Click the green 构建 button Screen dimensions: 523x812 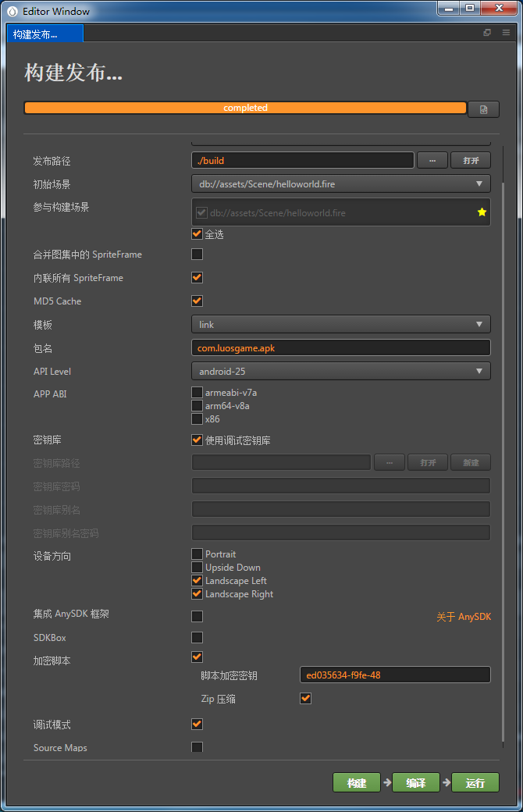pyautogui.click(x=356, y=782)
